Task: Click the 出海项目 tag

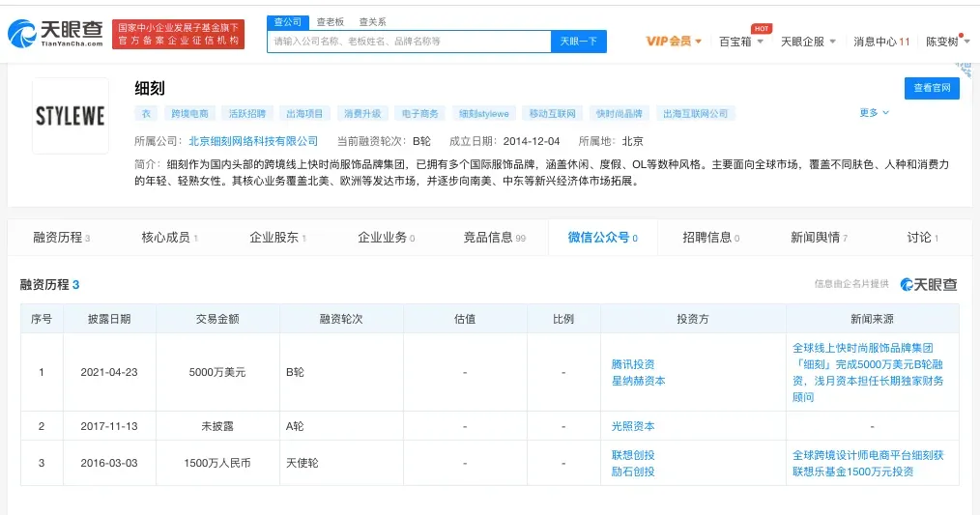Action: pos(305,114)
